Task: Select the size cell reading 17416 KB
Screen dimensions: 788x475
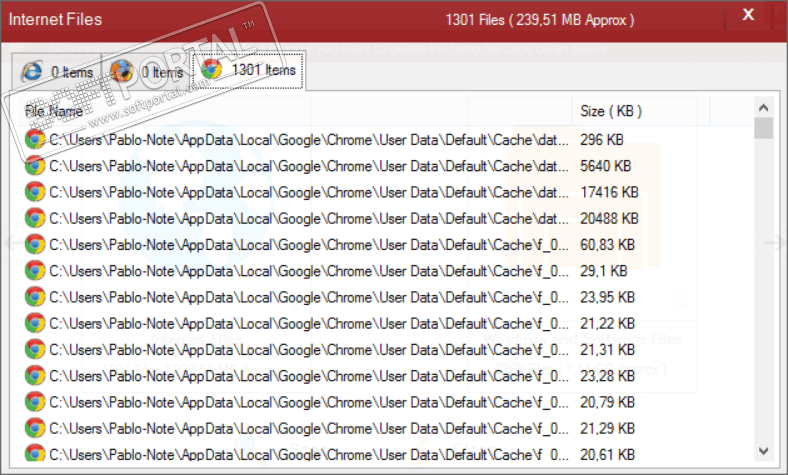Action: tap(609, 192)
